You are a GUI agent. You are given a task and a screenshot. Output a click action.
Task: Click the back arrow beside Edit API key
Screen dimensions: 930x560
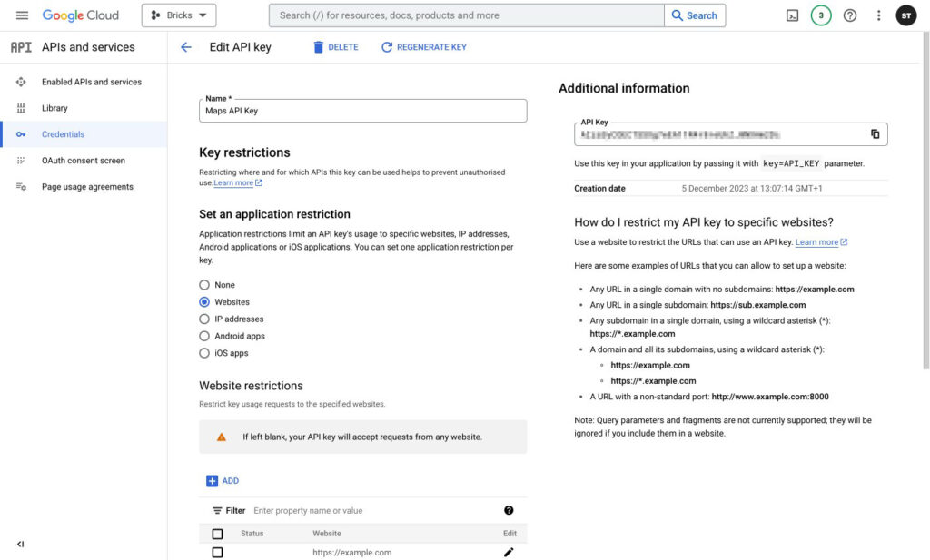point(186,47)
